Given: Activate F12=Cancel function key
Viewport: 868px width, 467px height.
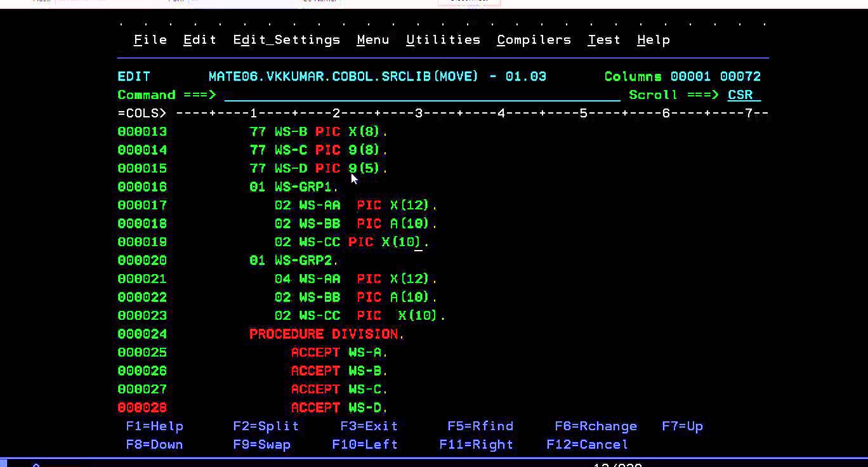Looking at the screenshot, I should pyautogui.click(x=587, y=444).
